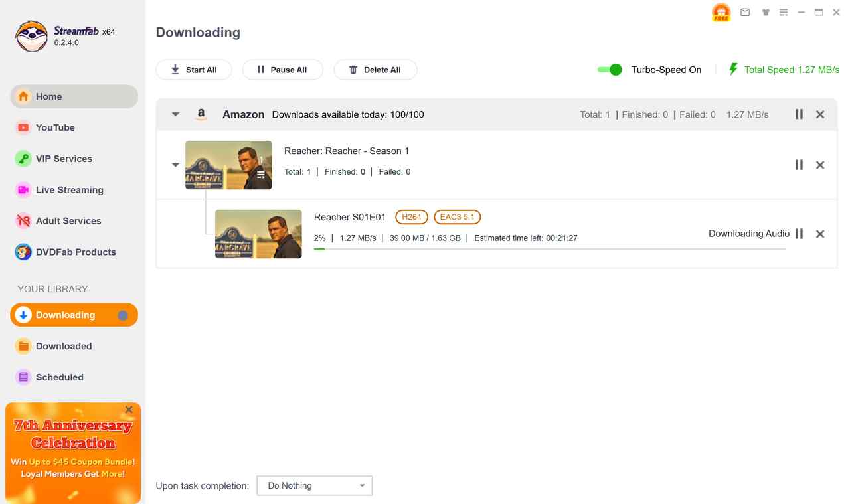Select the Downloading library tab
Screen dimensions: 850x504
pyautogui.click(x=74, y=315)
